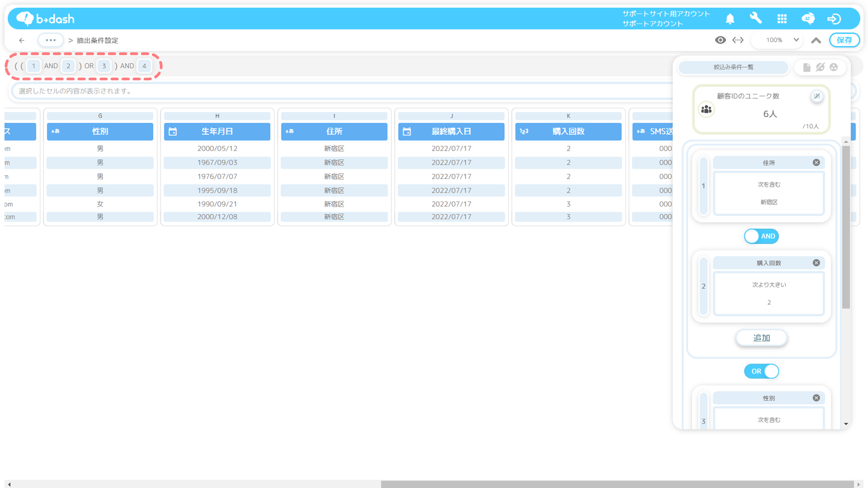
Task: Click the panel scroll up arrow
Action: pyautogui.click(x=846, y=142)
